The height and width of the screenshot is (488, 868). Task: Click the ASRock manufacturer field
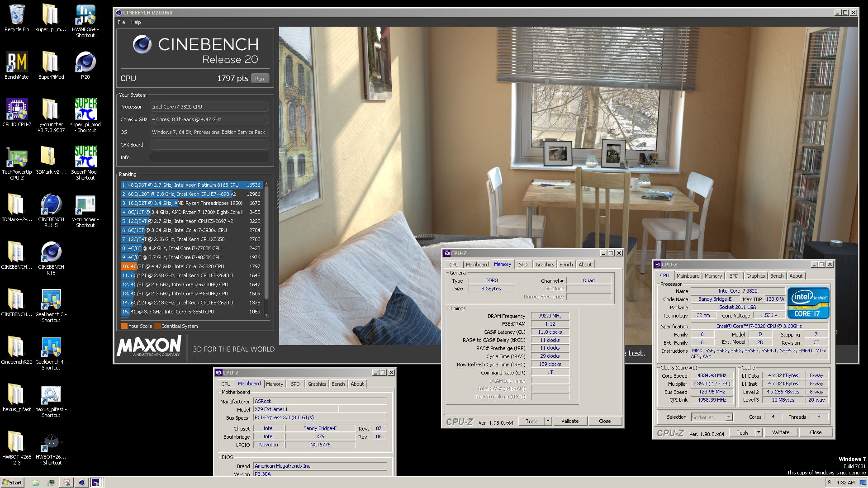coord(320,401)
